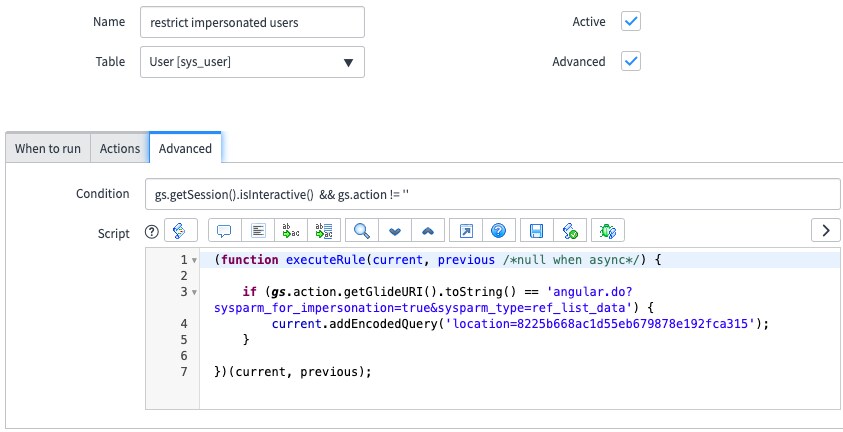Collapse code fold arrow on line 1
Image resolution: width=843 pixels, height=432 pixels.
194,261
